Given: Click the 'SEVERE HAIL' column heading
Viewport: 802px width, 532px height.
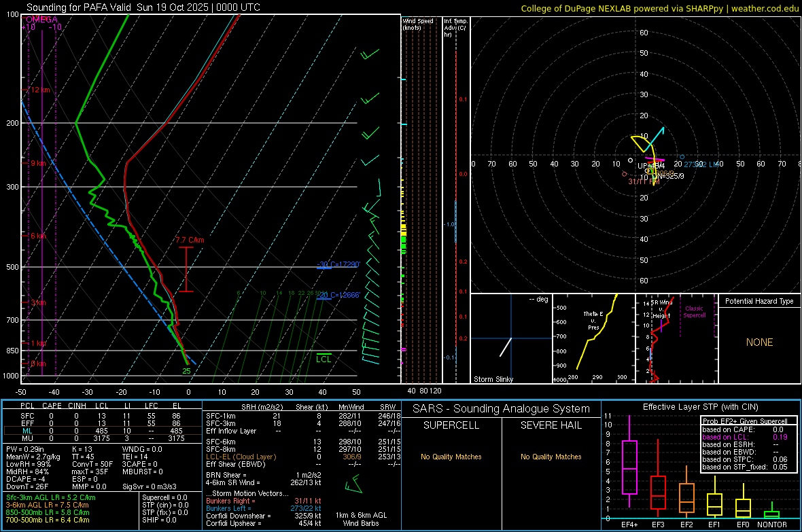Looking at the screenshot, I should pyautogui.click(x=551, y=425).
